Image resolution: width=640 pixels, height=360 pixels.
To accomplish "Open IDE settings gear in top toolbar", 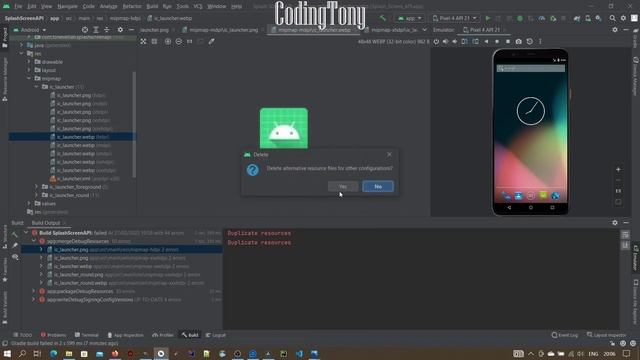I will pyautogui.click(x=623, y=18).
